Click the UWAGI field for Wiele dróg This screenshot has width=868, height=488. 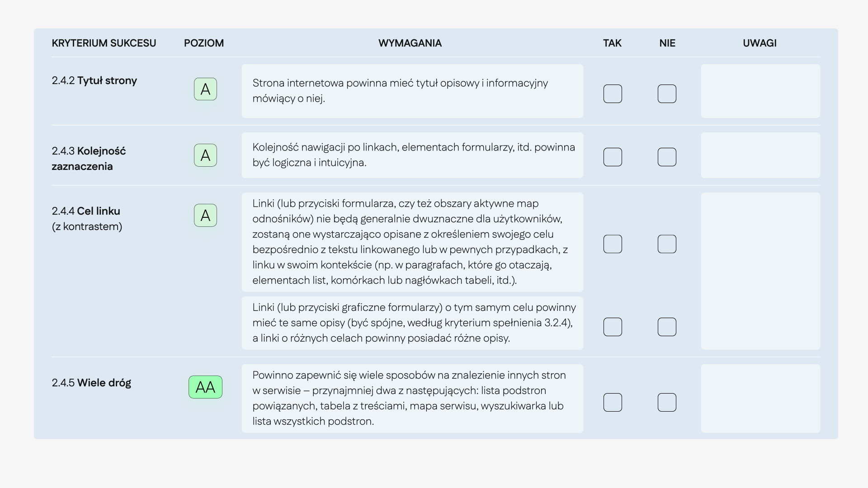point(760,399)
